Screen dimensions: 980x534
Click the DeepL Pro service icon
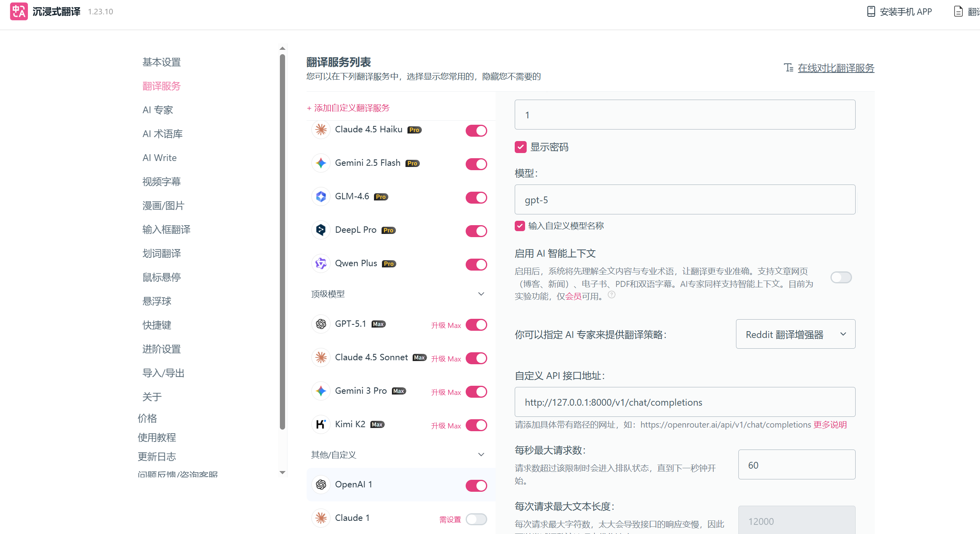pyautogui.click(x=321, y=230)
